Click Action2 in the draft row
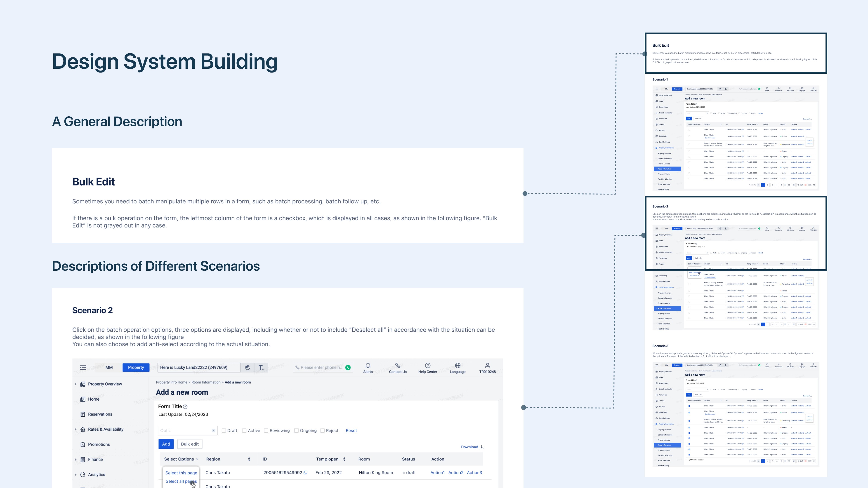 [456, 472]
